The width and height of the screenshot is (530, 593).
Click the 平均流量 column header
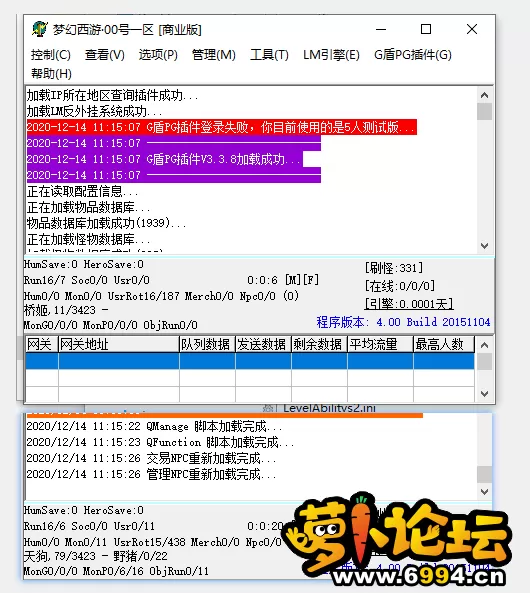(380, 344)
